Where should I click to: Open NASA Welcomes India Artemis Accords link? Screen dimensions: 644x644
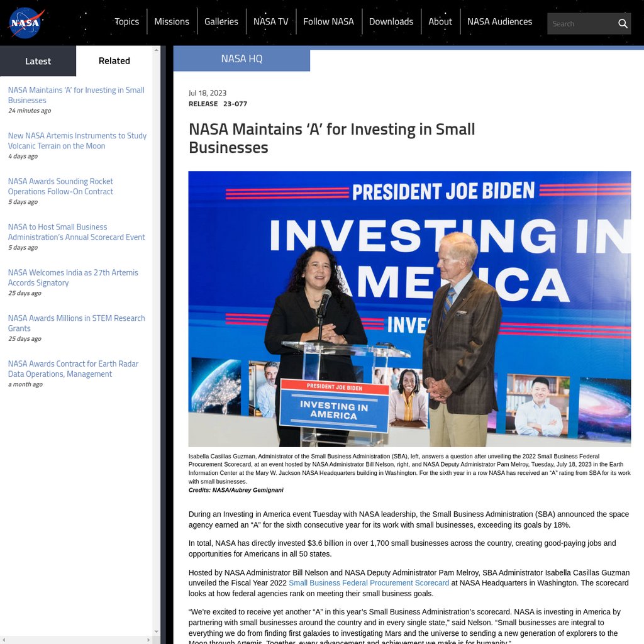point(73,277)
